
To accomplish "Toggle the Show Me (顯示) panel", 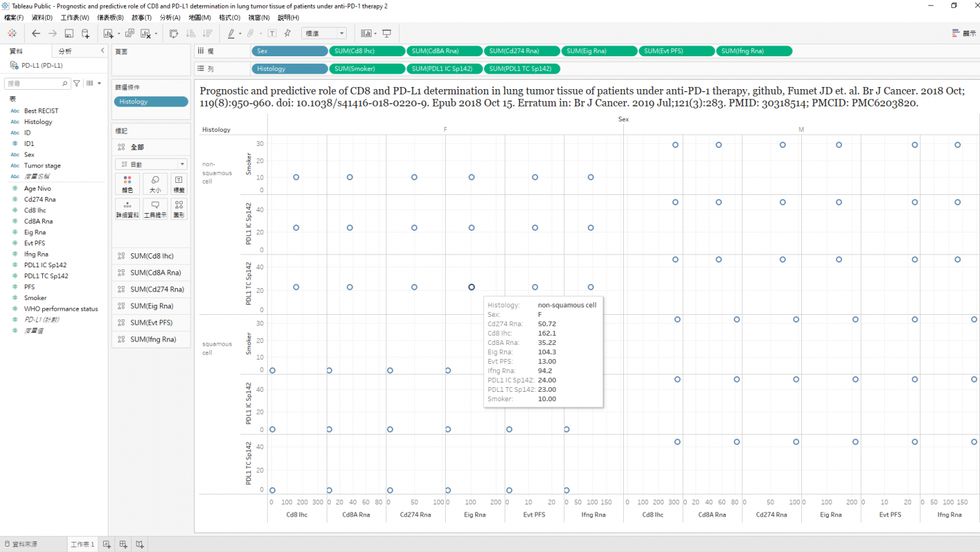I will [x=963, y=33].
